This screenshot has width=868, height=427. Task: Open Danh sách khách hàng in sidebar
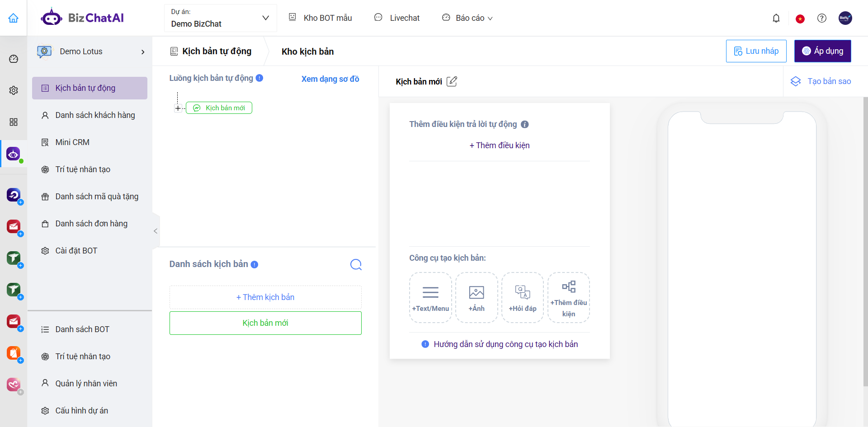(x=90, y=115)
